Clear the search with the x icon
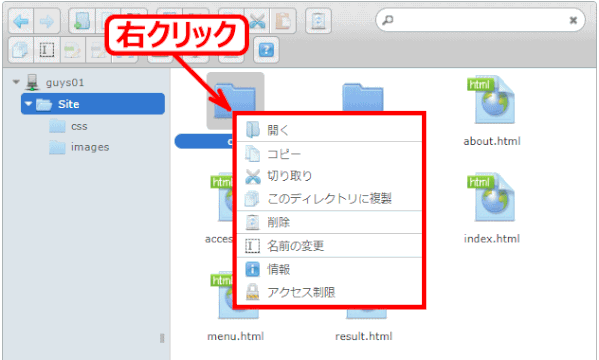This screenshot has height=360, width=599. click(573, 20)
